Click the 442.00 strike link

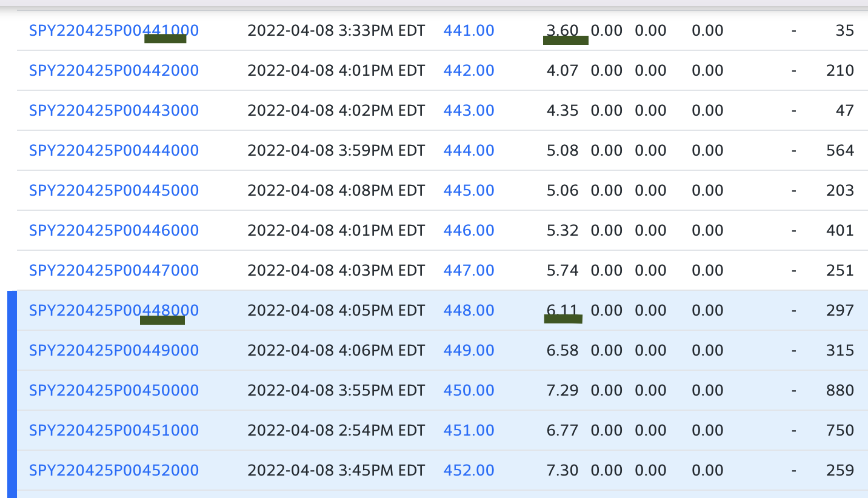469,70
